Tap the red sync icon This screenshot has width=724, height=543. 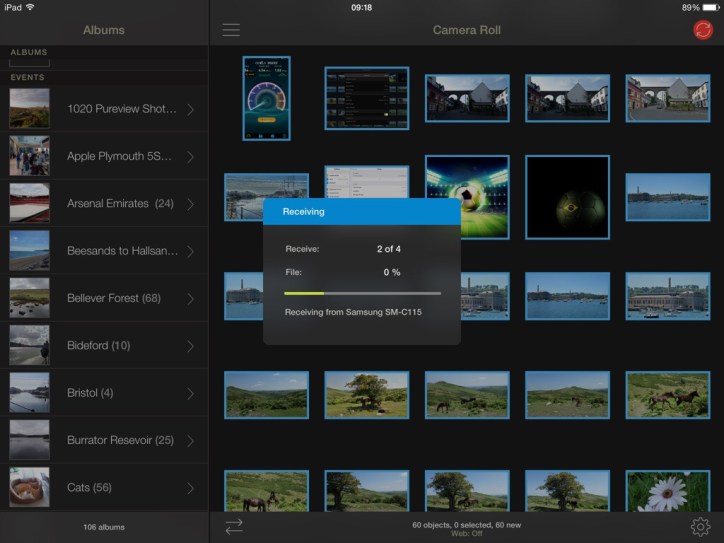click(703, 30)
